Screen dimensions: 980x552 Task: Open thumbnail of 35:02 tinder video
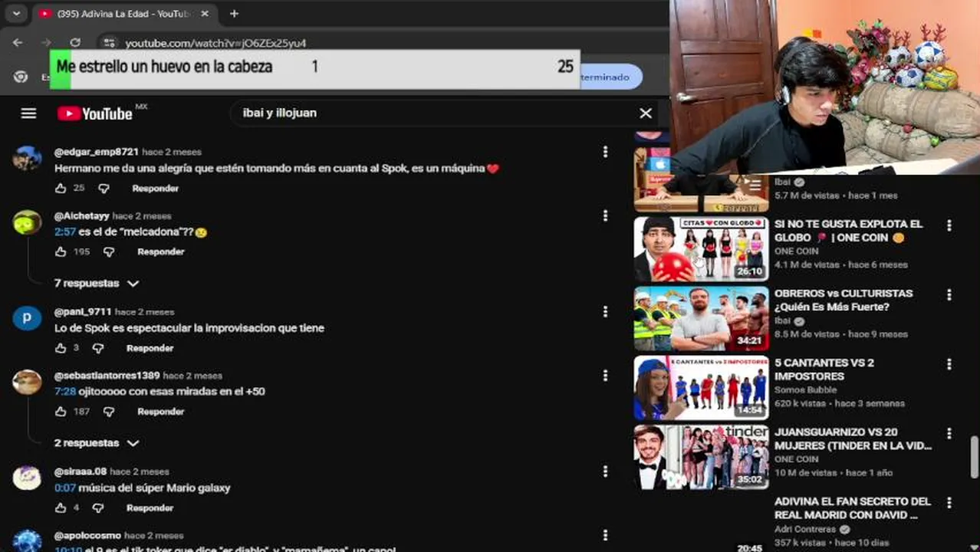pyautogui.click(x=701, y=457)
